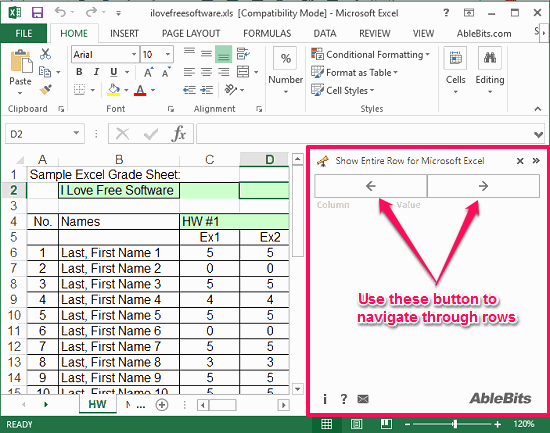Align text right
The height and width of the screenshot is (433, 550).
[223, 72]
